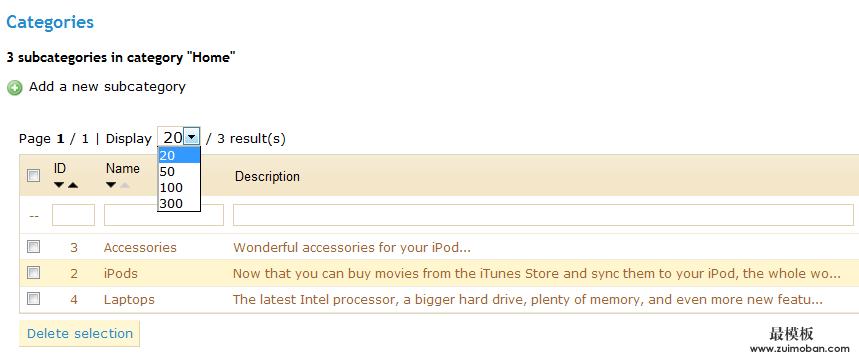
Task: Focus the Description filter input field
Action: [x=543, y=215]
